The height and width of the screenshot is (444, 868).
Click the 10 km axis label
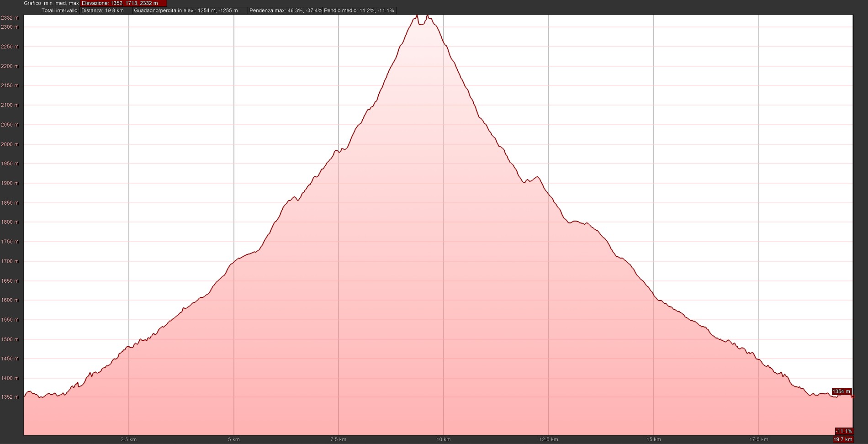[x=443, y=439]
